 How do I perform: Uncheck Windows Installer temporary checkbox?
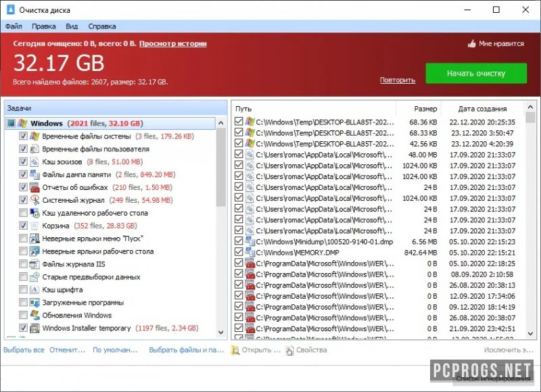pos(23,328)
